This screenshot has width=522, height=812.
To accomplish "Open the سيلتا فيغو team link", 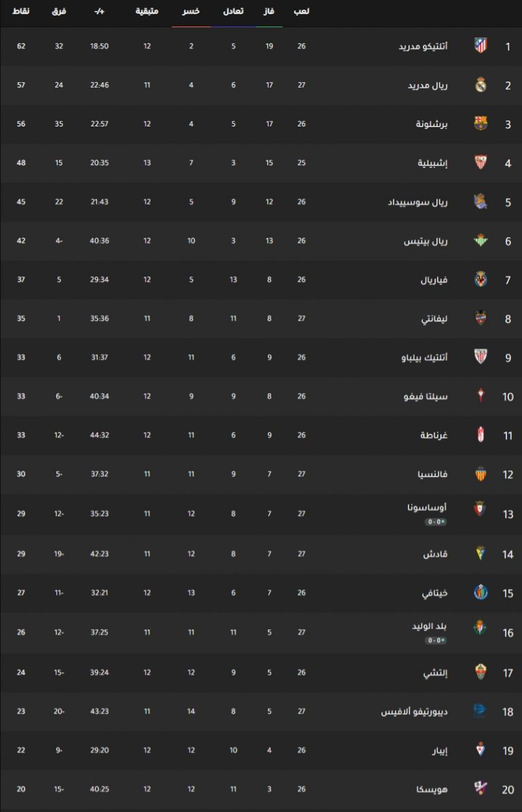I will tap(425, 396).
